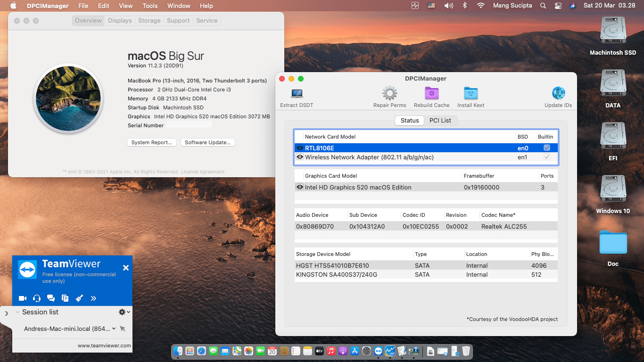644x362 pixels.
Task: Expand dropdown next to Andress-Mac-mini.local session
Action: click(114, 329)
